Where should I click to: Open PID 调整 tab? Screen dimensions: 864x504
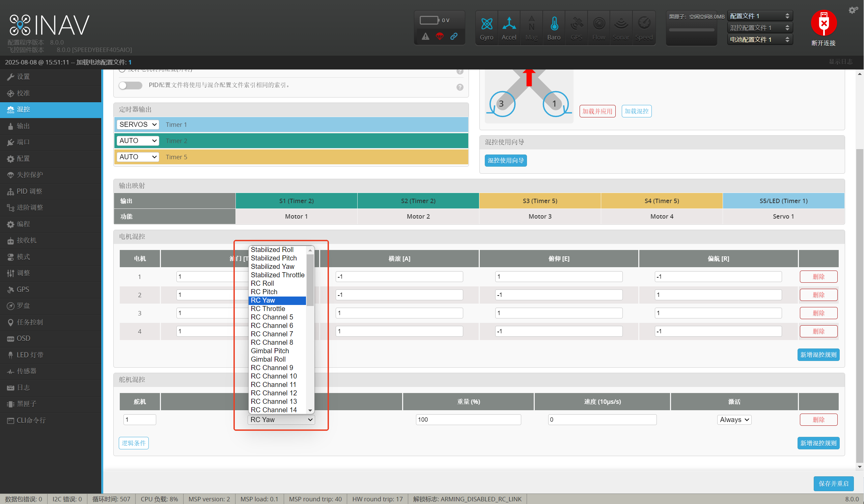pyautogui.click(x=51, y=191)
